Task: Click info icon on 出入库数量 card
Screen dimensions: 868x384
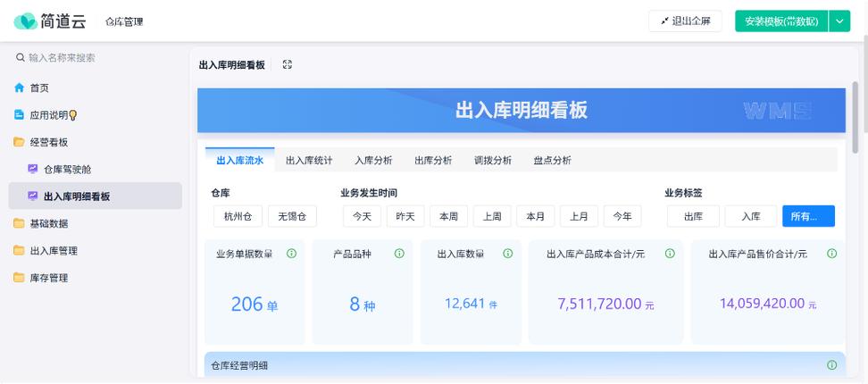Action: click(x=507, y=254)
